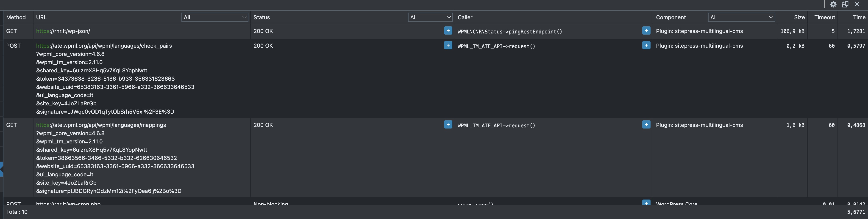Click the Timeout column header
Image resolution: width=868 pixels, height=219 pixels.
coord(824,17)
